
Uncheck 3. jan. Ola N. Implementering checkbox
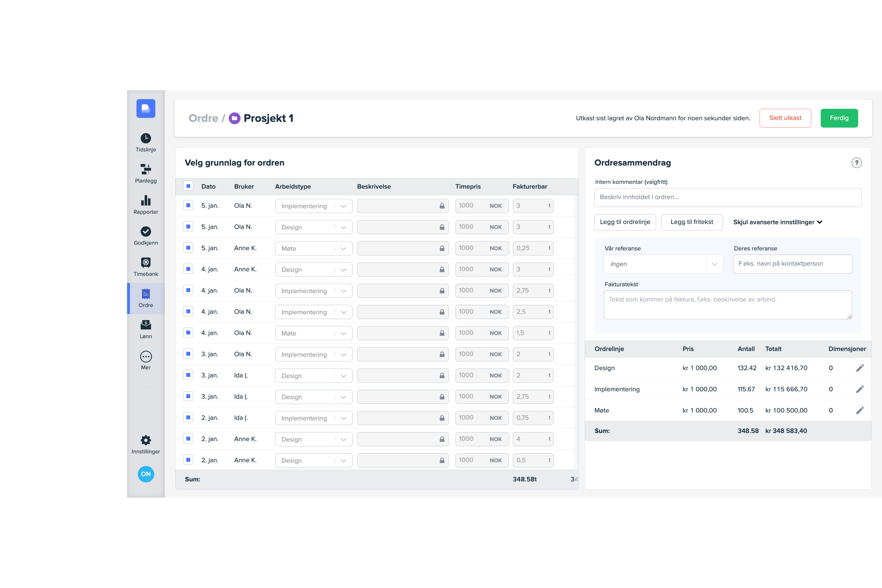pos(188,354)
